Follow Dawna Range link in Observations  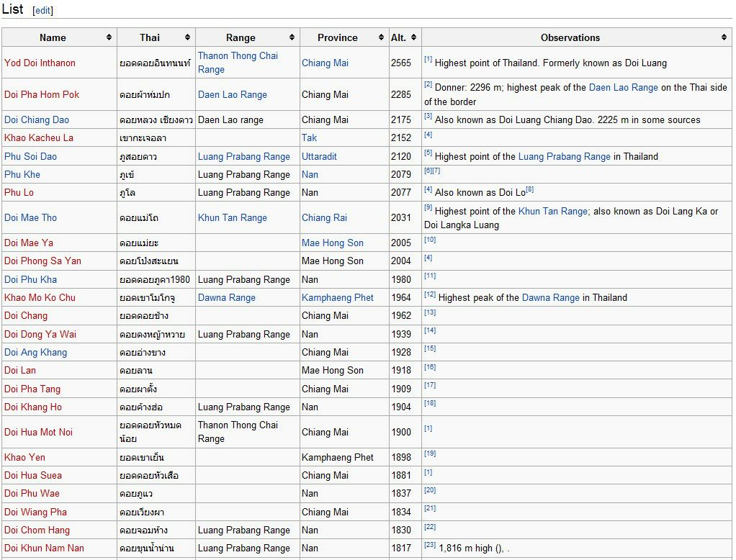click(x=551, y=297)
